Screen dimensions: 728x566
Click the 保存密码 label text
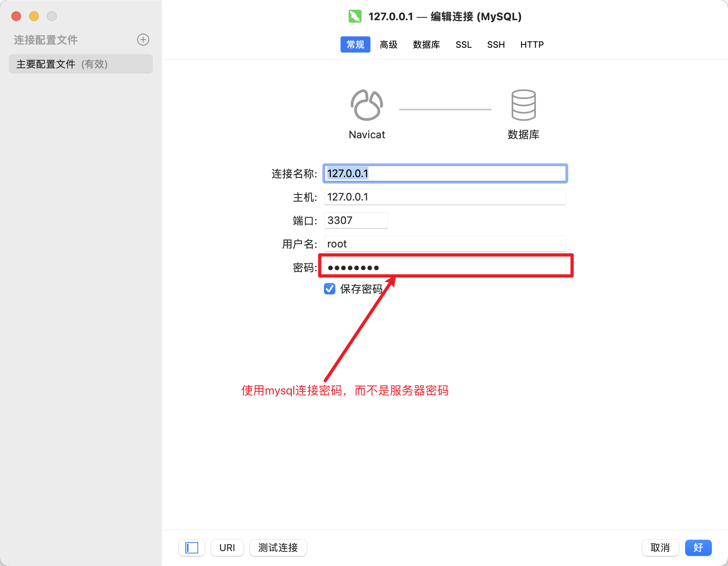(361, 289)
